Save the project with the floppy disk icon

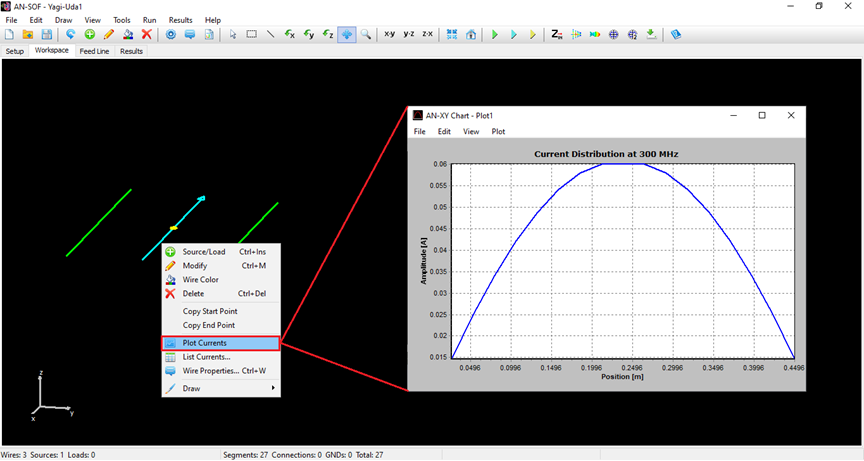[x=47, y=34]
